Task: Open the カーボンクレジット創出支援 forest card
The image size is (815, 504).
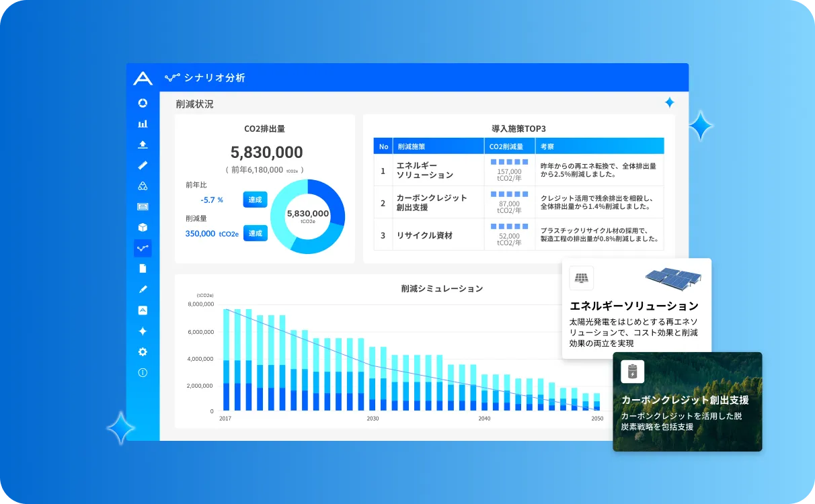Action: (x=687, y=402)
